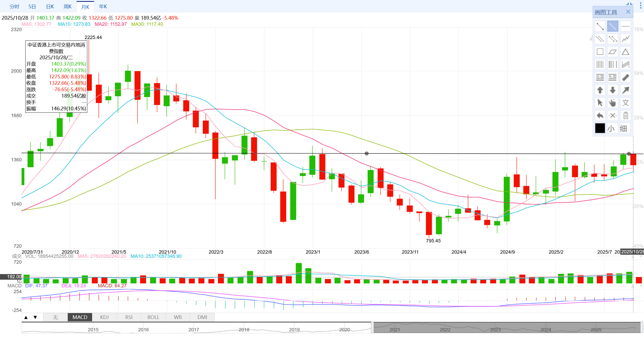
Task: Click the text annotation tool 文
Action: tap(625, 103)
